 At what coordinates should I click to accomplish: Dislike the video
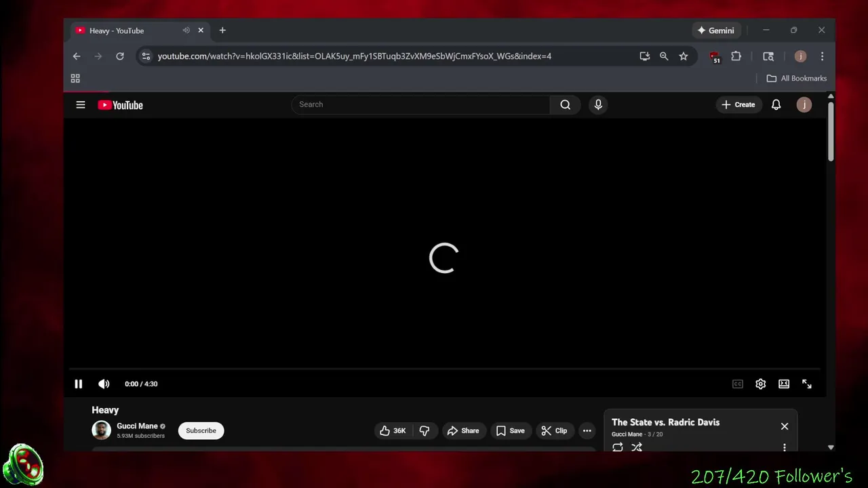click(425, 430)
